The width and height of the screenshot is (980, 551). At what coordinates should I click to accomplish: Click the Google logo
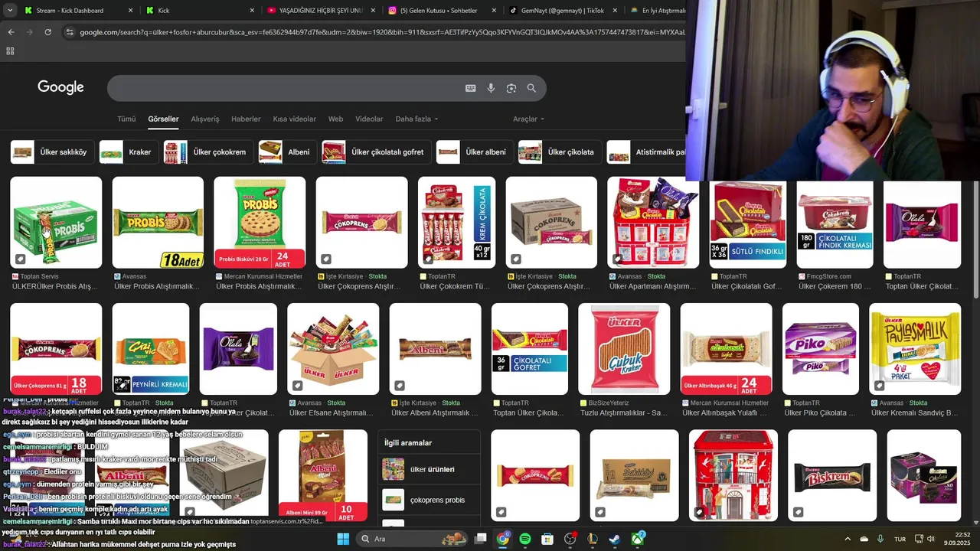click(x=60, y=87)
